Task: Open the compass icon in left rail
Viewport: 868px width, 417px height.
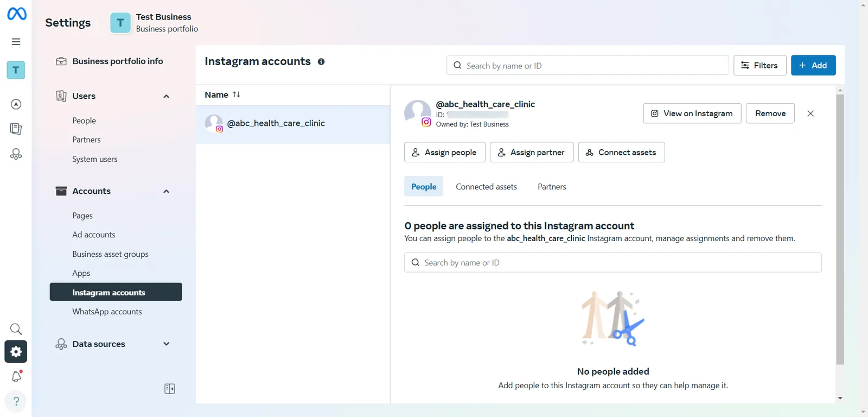Action: tap(16, 104)
